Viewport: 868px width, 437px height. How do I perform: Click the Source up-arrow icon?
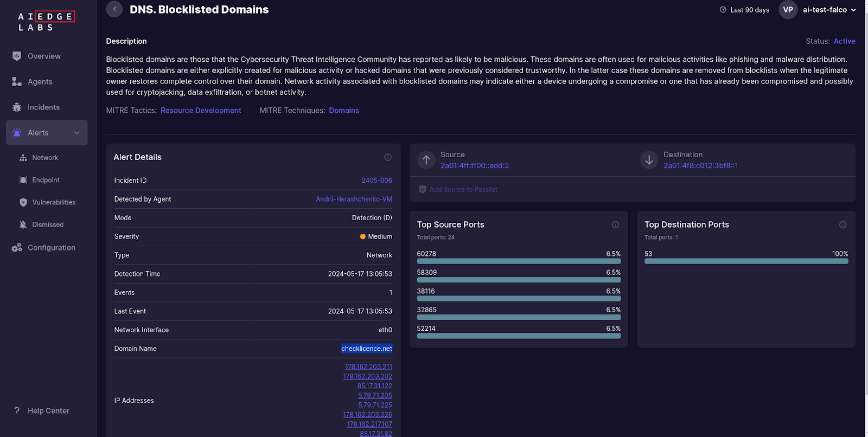click(x=426, y=160)
